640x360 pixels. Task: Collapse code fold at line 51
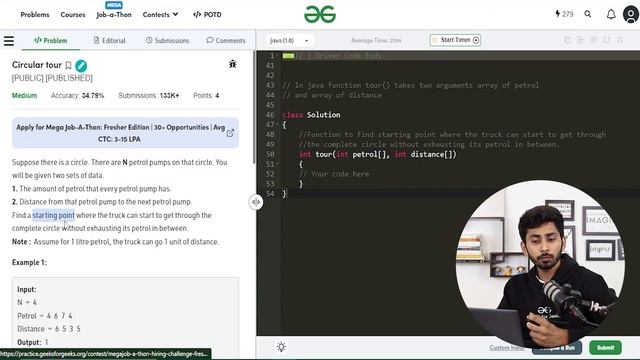coord(278,164)
